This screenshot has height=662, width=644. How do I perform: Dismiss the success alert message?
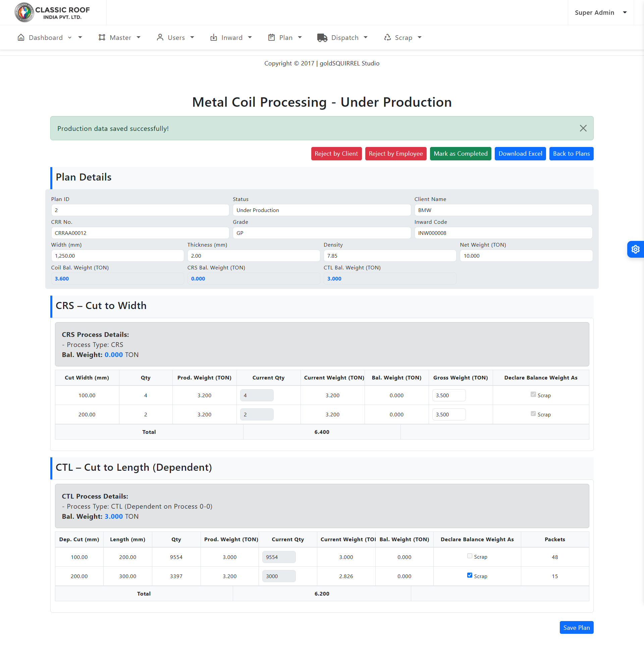click(583, 128)
